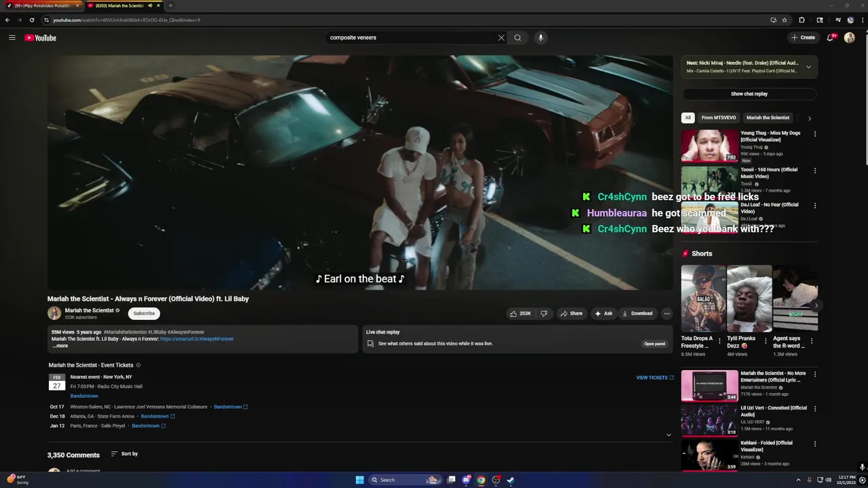
Task: Click the Ask button below the video
Action: [604, 313]
